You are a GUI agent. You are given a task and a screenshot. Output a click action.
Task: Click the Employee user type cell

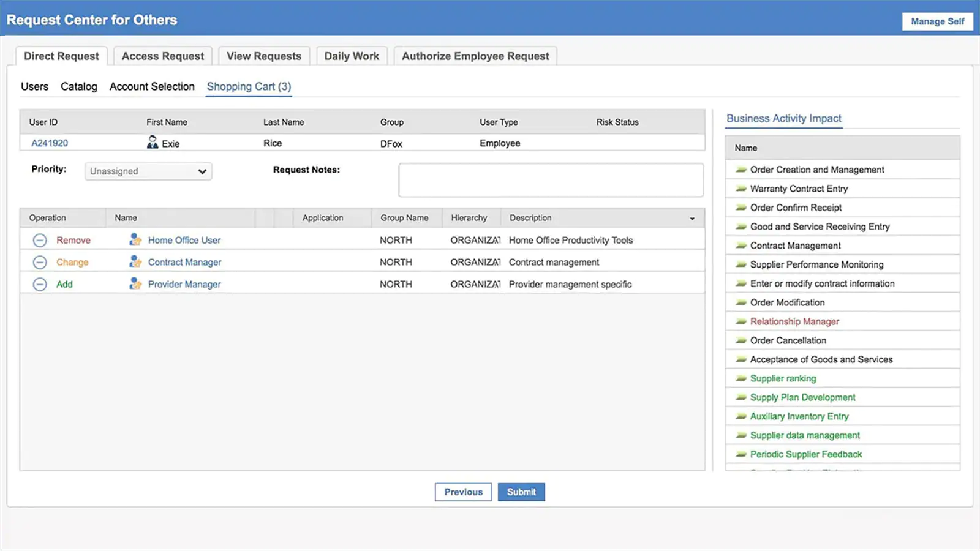(500, 143)
